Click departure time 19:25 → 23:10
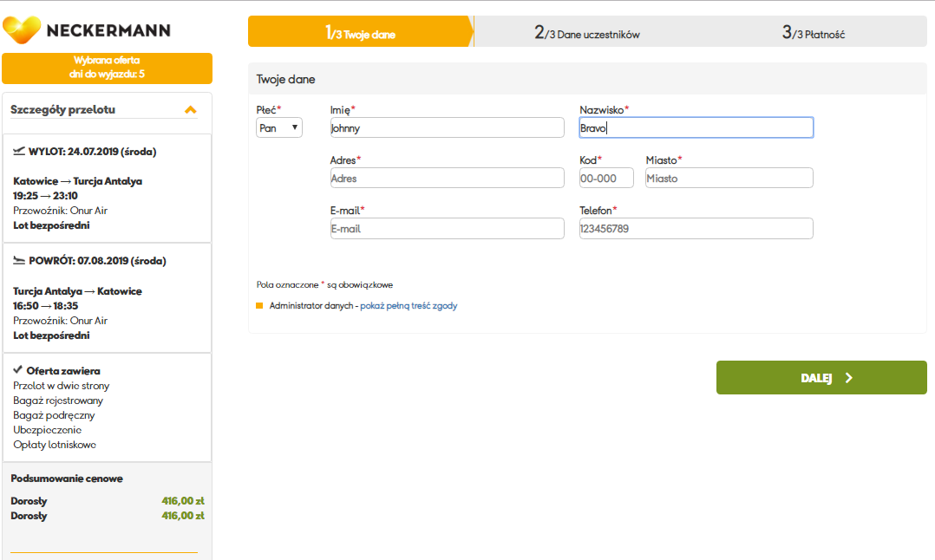Viewport: 935px width, 560px height. click(x=45, y=195)
